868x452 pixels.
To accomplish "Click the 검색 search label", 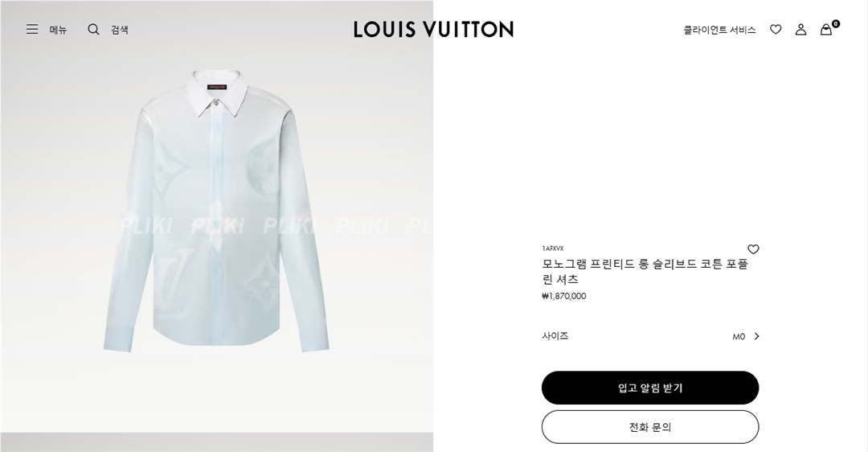I will click(120, 30).
